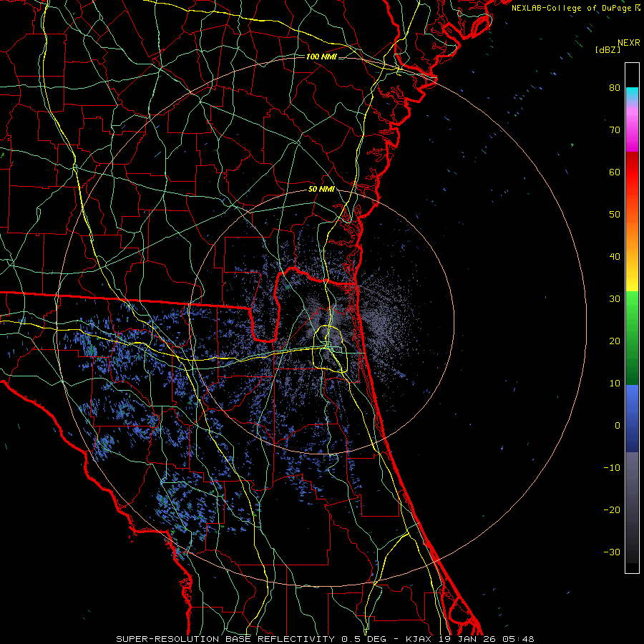Image resolution: width=644 pixels, height=644 pixels.
Task: Click the -10 value on dBZ scale
Action: [x=612, y=468]
